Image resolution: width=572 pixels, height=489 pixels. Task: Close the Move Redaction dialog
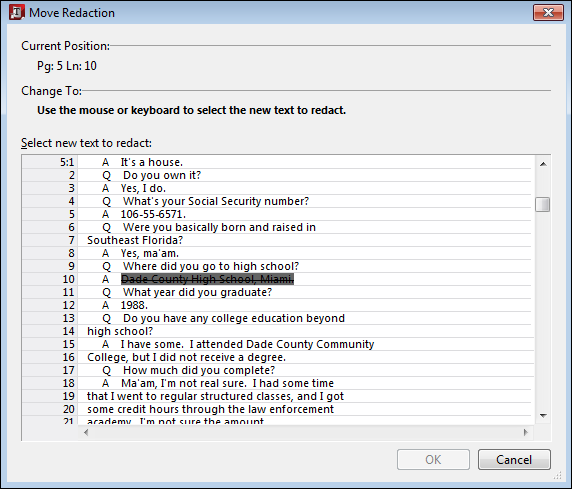tap(548, 13)
